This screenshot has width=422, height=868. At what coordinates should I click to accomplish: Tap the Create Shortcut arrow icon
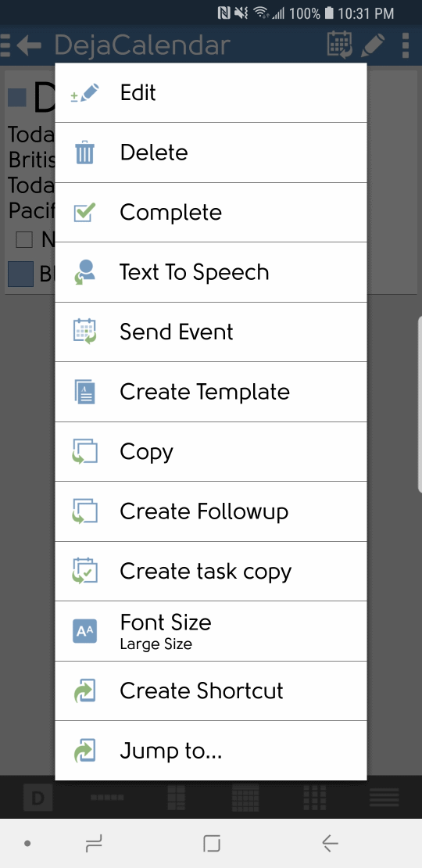tap(84, 690)
